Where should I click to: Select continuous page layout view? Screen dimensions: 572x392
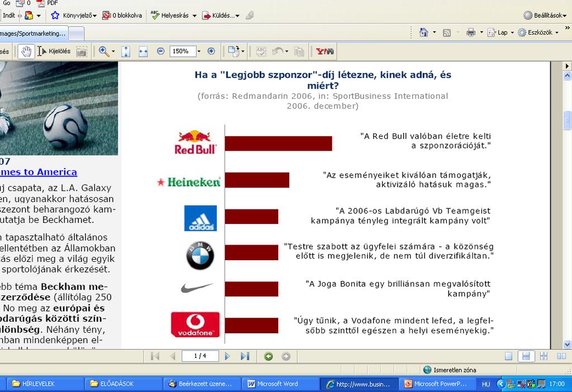526,356
